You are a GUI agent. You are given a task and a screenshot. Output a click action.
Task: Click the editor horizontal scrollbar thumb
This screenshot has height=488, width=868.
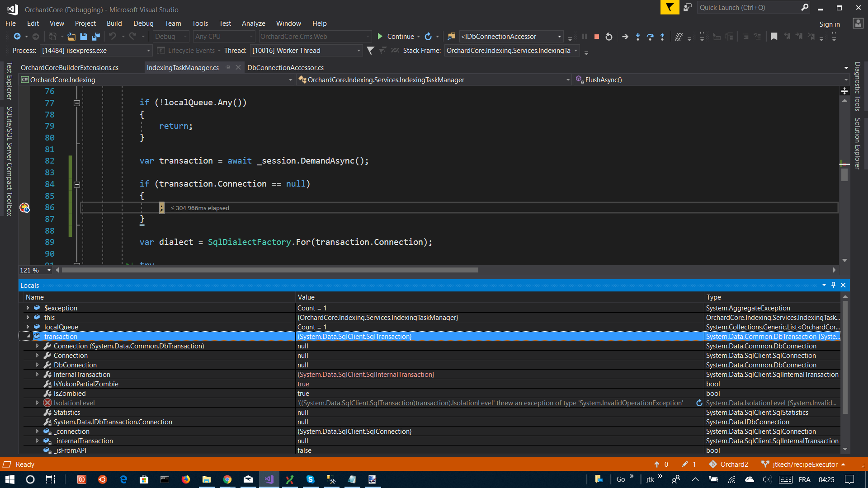tap(270, 270)
